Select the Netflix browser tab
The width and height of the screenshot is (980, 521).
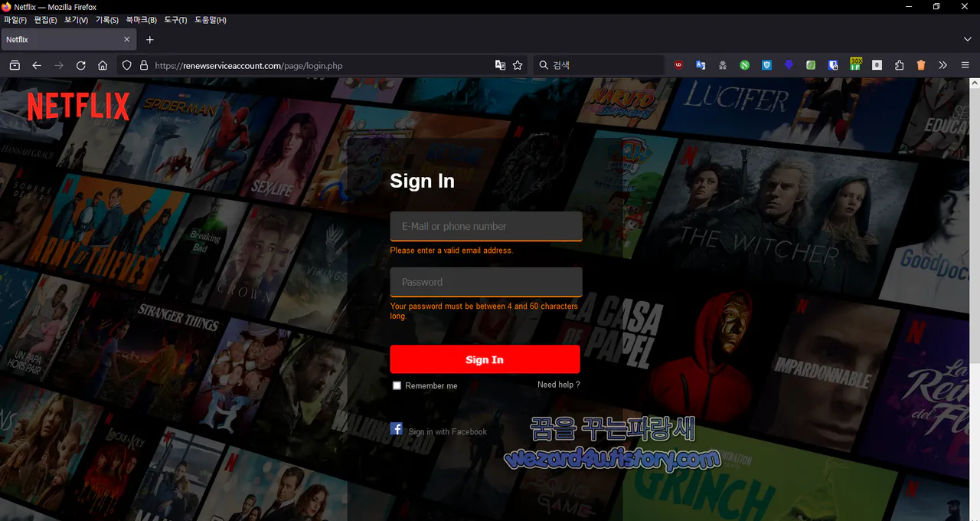69,39
